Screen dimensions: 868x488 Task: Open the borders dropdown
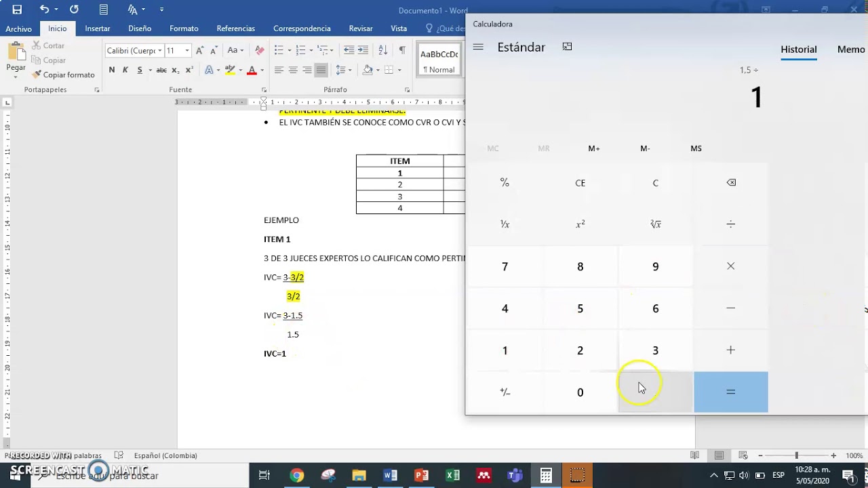pyautogui.click(x=399, y=70)
